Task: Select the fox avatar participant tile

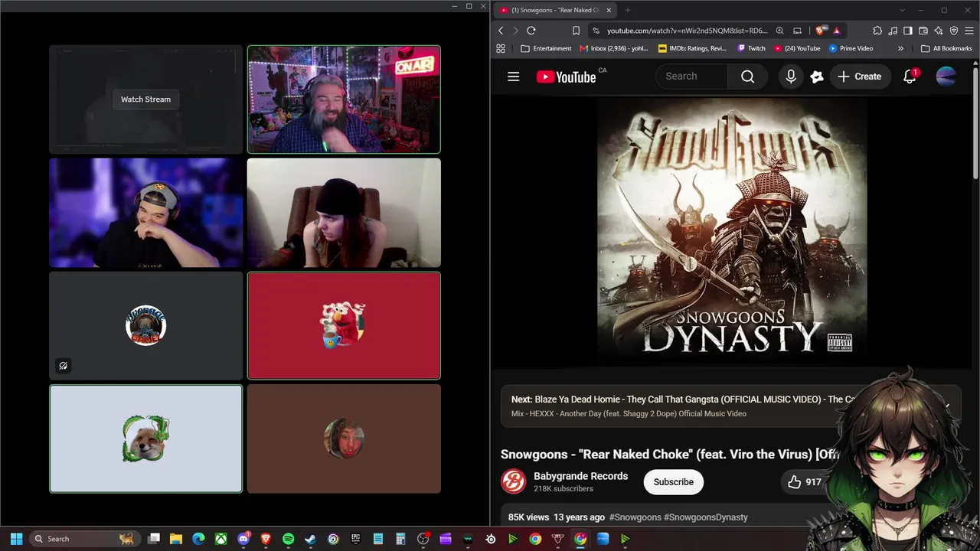Action: click(145, 439)
